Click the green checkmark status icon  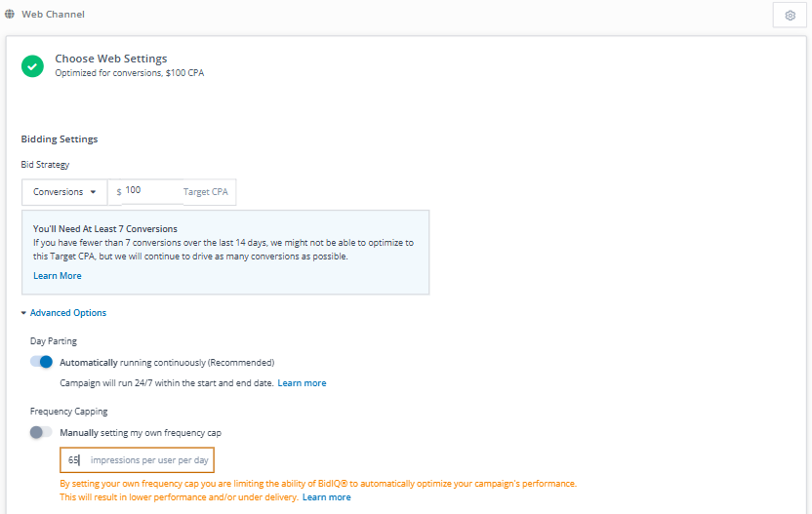pos(33,65)
